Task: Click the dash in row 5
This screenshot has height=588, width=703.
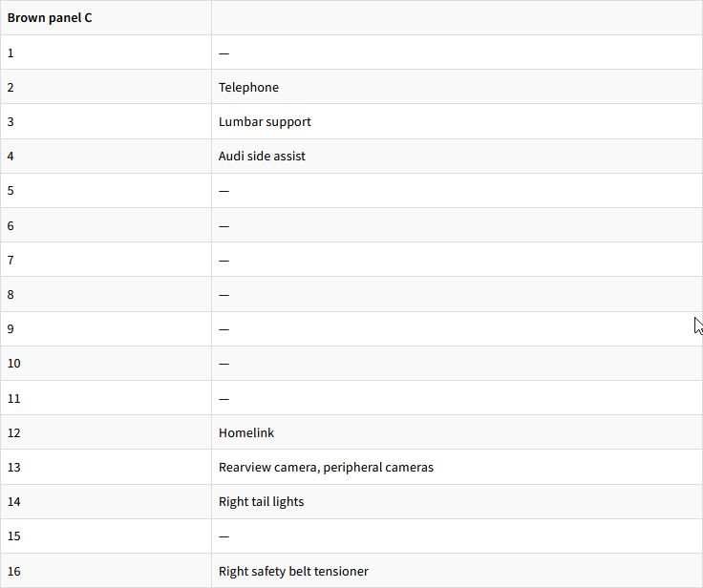Action: (224, 191)
